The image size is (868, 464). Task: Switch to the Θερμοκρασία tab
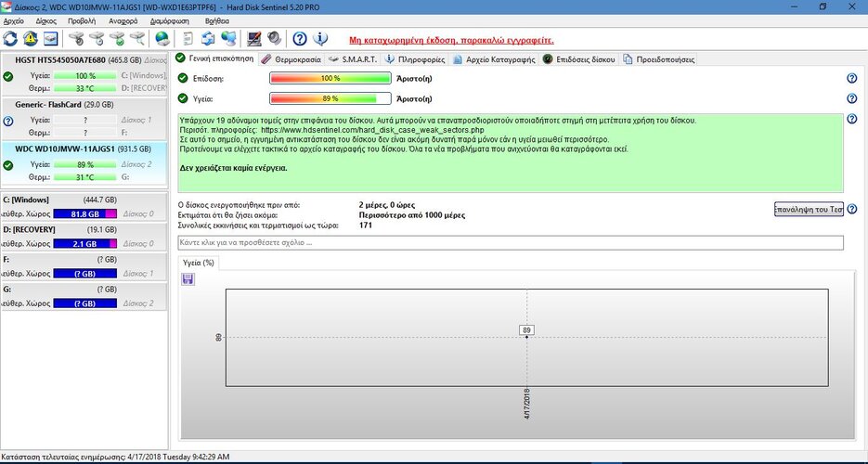click(291, 59)
